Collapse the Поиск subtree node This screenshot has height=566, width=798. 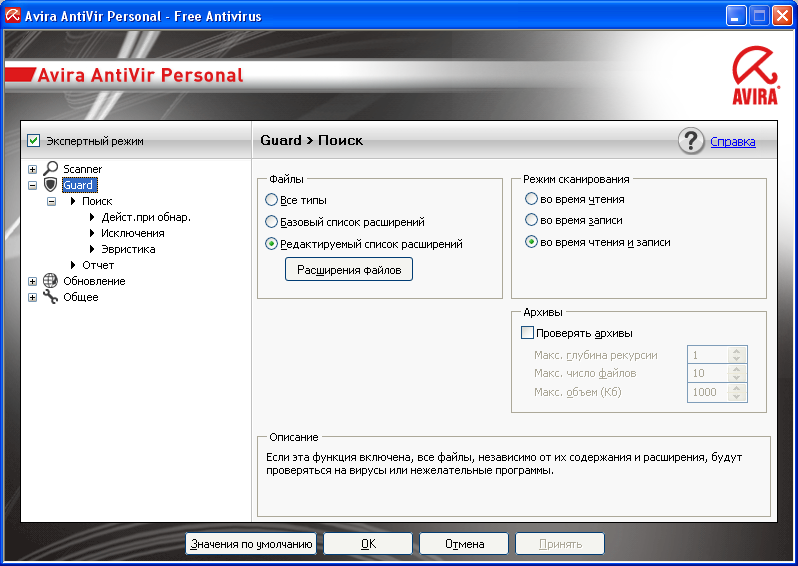pos(51,202)
